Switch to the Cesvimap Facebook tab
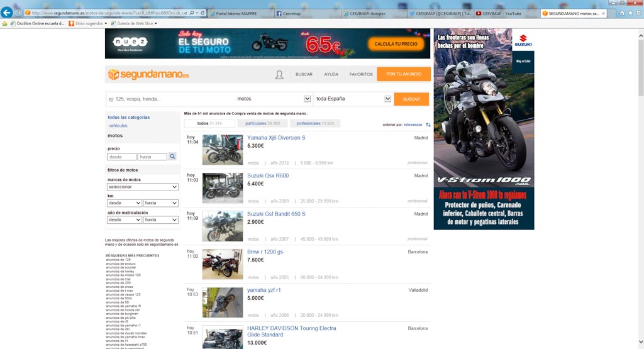The image size is (644, 349). point(307,14)
